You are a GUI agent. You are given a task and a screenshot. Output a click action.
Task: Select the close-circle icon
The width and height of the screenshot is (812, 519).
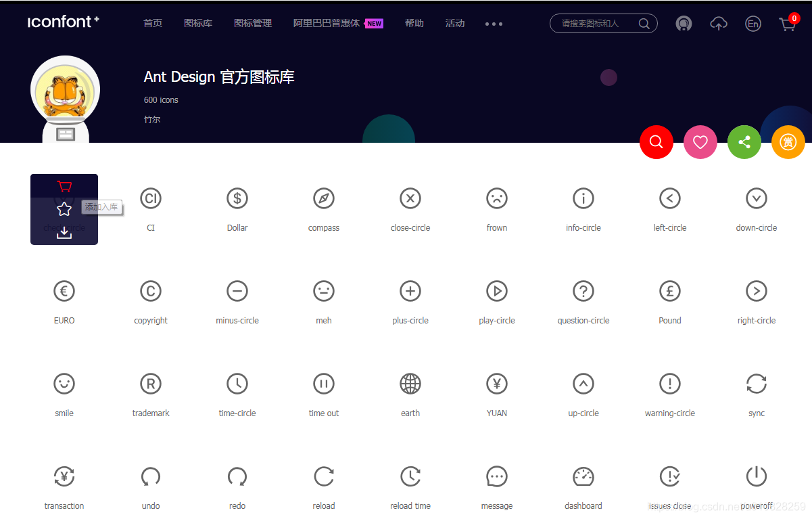410,198
